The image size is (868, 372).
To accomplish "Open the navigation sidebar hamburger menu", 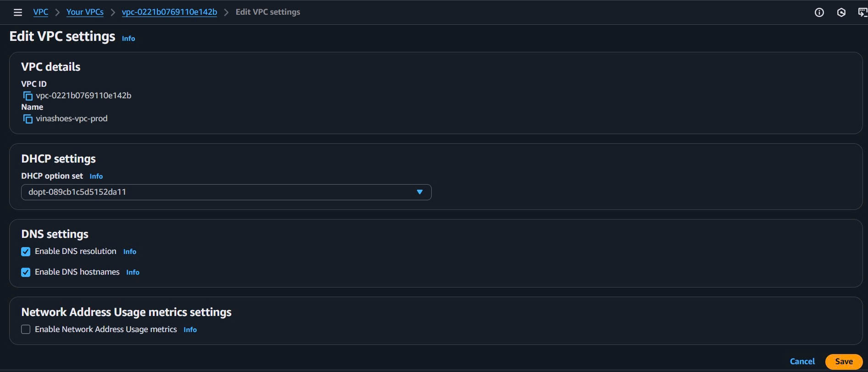I will coord(17,12).
